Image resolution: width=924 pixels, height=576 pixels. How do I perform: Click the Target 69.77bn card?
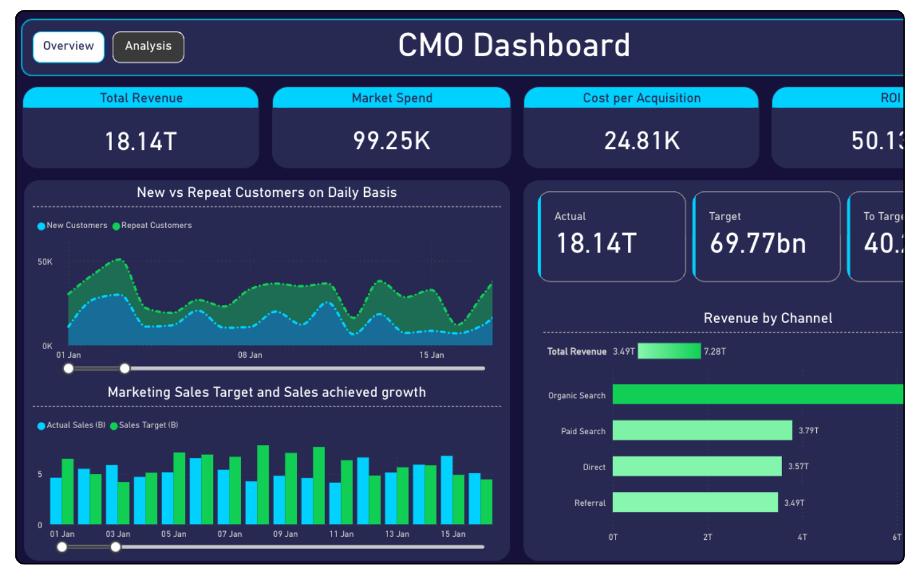pos(766,237)
